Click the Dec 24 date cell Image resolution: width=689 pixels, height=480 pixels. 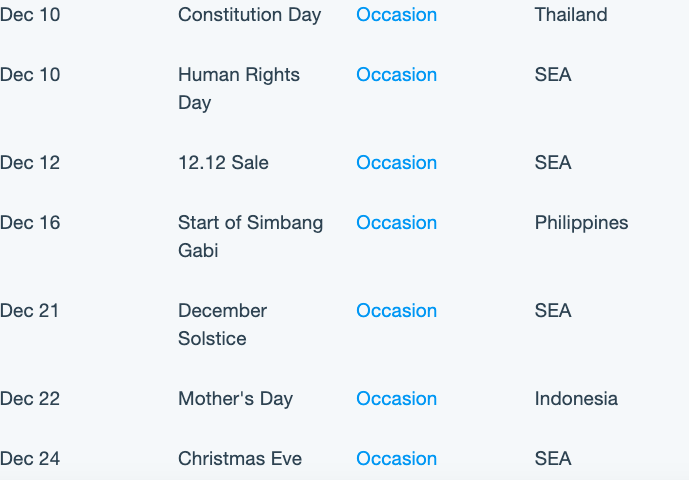coord(30,459)
